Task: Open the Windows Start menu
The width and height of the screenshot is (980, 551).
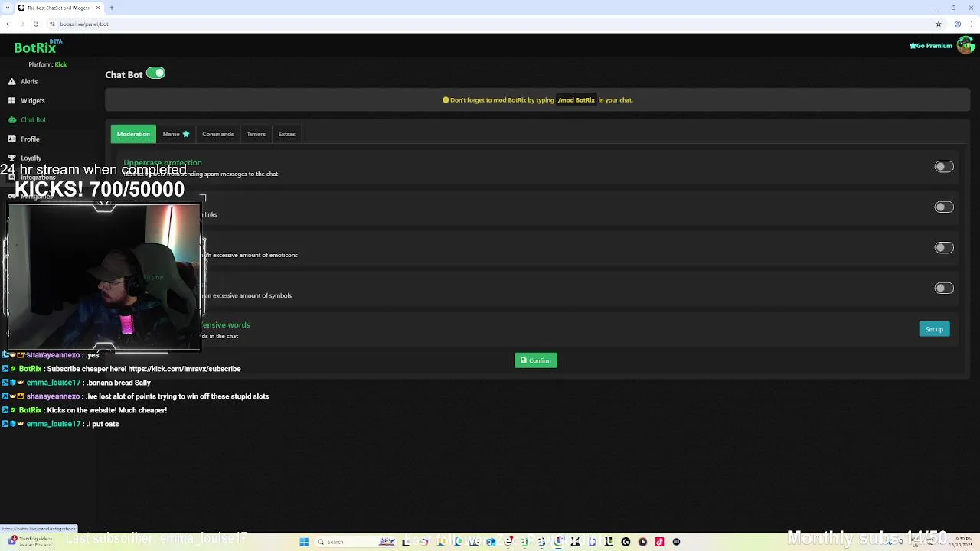Action: pos(304,542)
